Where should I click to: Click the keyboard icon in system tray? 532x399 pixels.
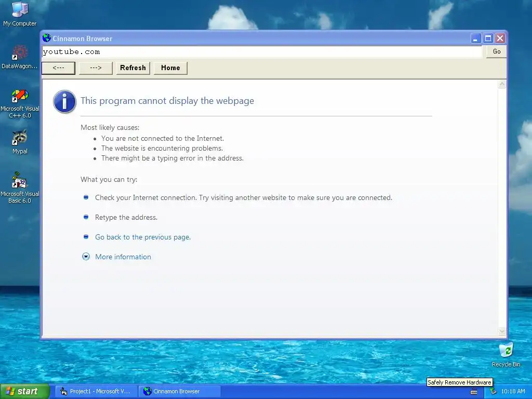[474, 392]
